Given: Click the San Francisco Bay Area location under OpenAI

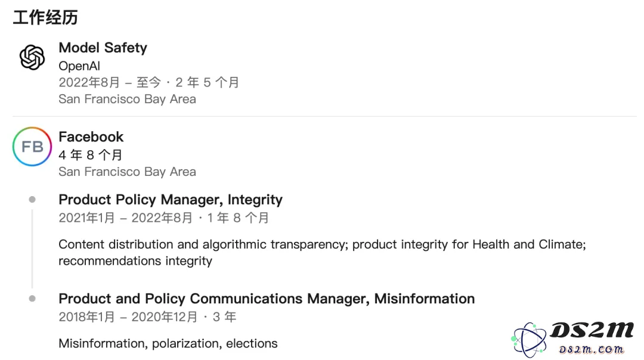Looking at the screenshot, I should 128,99.
